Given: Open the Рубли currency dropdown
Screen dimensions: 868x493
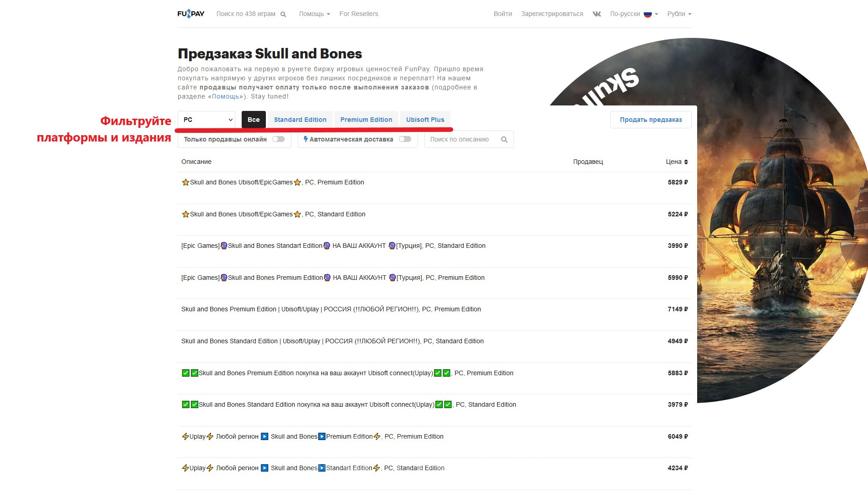Looking at the screenshot, I should pos(679,14).
